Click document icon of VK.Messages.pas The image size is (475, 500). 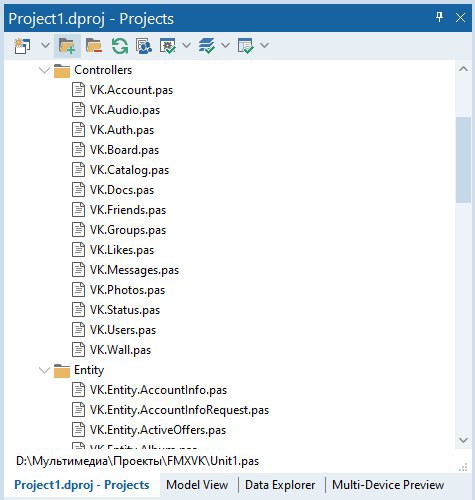click(78, 270)
